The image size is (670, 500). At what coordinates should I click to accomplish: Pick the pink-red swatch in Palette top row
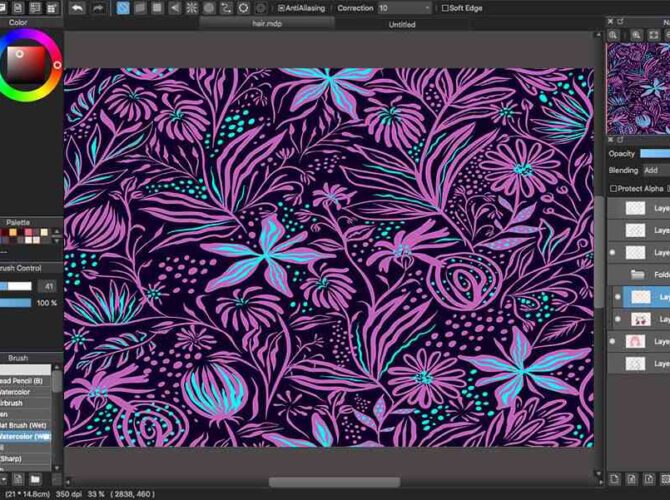tap(29, 232)
